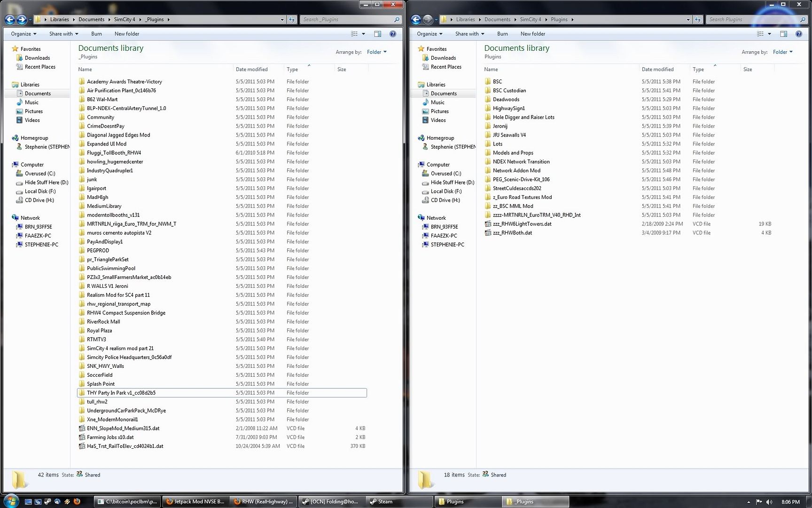This screenshot has width=812, height=508.
Task: Select BSC Custodian folder in right window
Action: [x=509, y=90]
